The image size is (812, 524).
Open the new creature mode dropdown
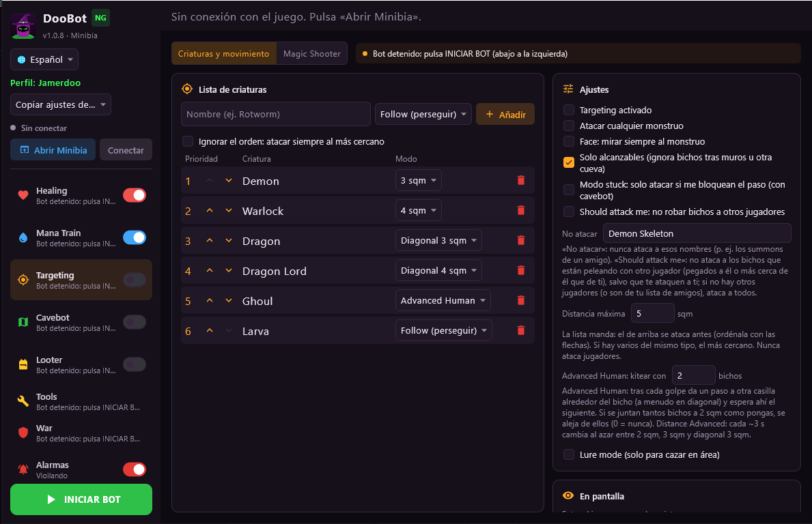(423, 115)
